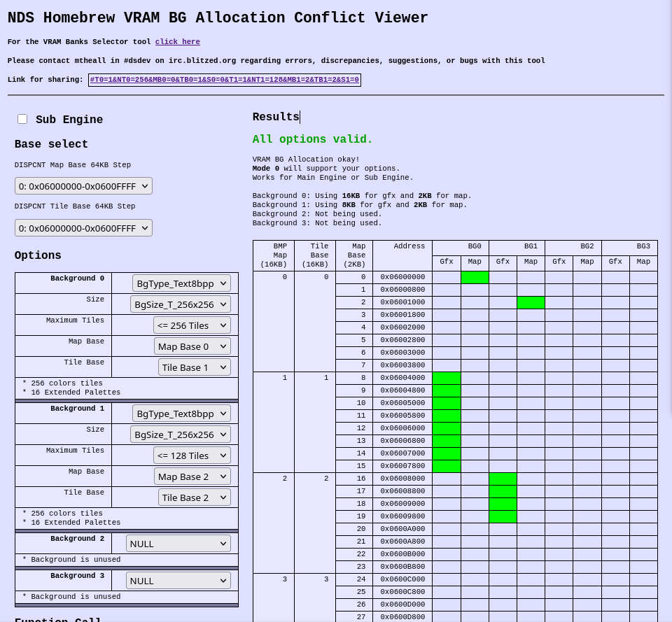Select the sharing link text field
This screenshot has height=622, width=672.
(x=224, y=79)
